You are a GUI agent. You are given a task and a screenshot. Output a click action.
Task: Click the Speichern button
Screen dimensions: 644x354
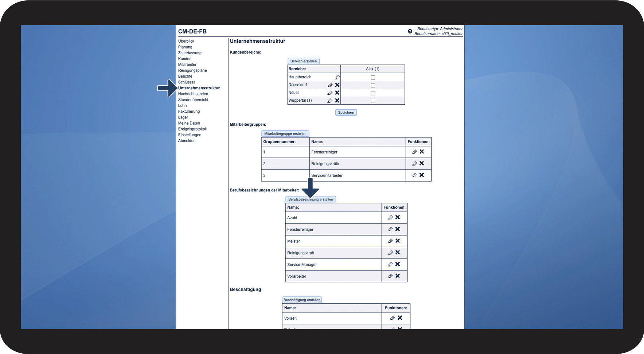click(x=346, y=113)
